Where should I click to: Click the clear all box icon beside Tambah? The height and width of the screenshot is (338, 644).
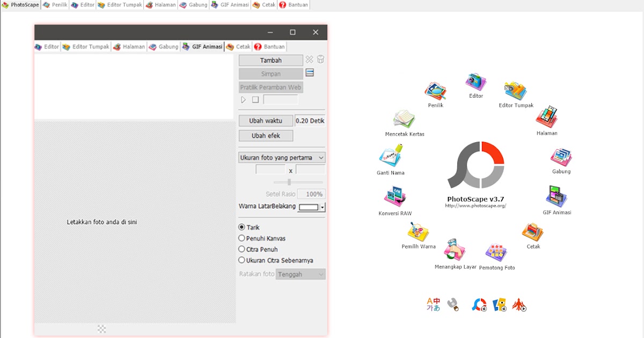pyautogui.click(x=320, y=60)
